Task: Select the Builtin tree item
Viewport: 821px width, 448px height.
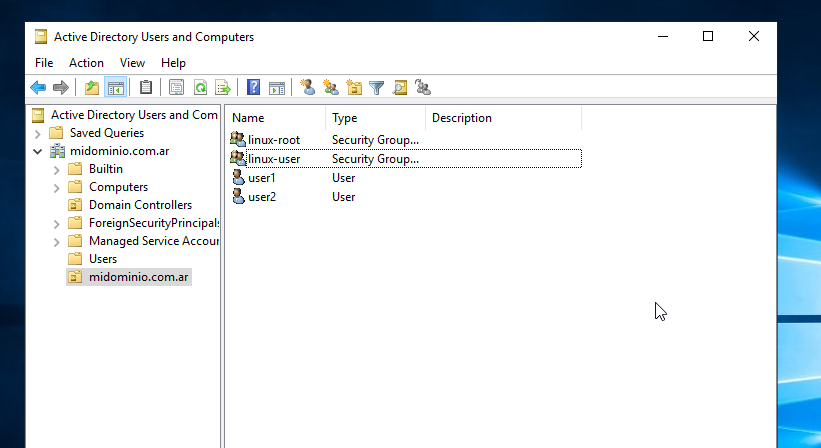Action: click(x=106, y=169)
